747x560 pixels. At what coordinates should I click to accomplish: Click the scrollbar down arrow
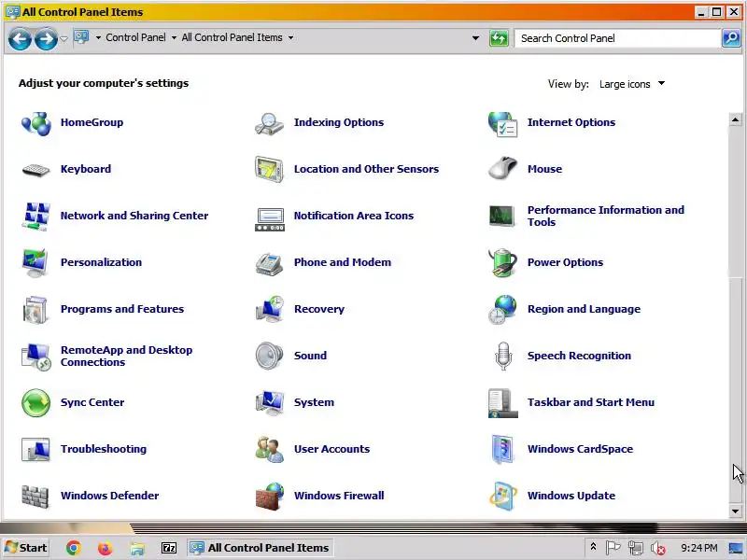[735, 511]
